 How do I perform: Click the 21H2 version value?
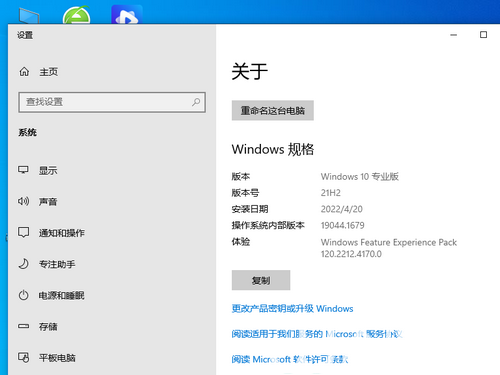331,193
